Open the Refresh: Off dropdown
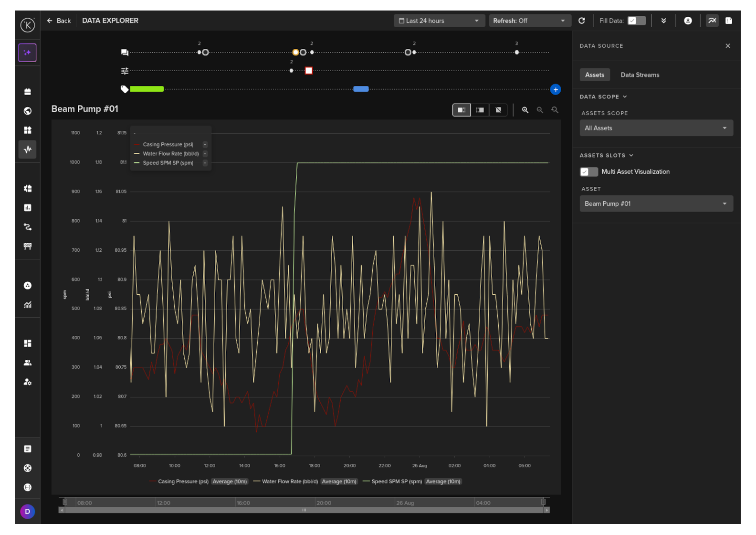756x535 pixels. (529, 21)
